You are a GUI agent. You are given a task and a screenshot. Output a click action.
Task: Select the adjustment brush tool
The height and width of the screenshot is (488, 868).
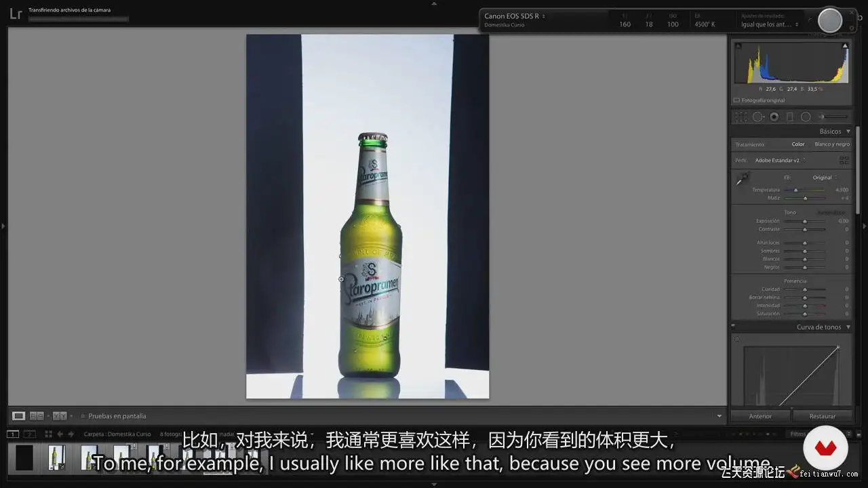click(x=833, y=117)
